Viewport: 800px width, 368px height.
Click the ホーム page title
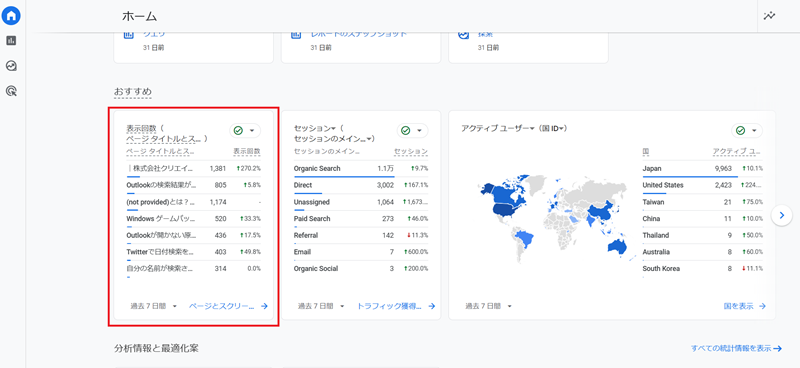tap(139, 16)
